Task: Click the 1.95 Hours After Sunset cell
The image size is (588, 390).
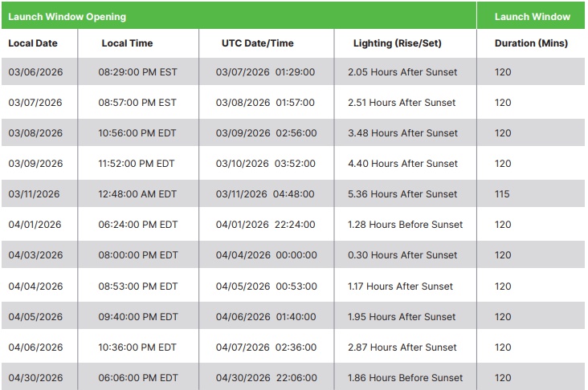Action: point(402,317)
